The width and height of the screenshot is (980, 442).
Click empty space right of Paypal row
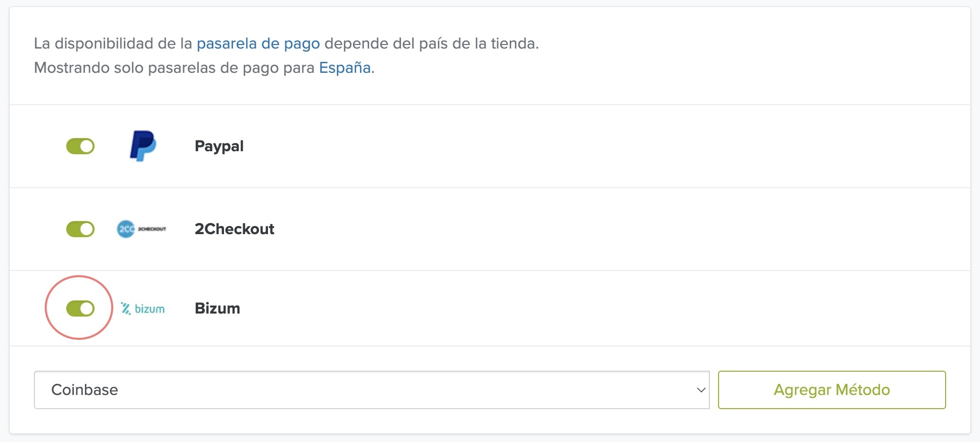(607, 146)
